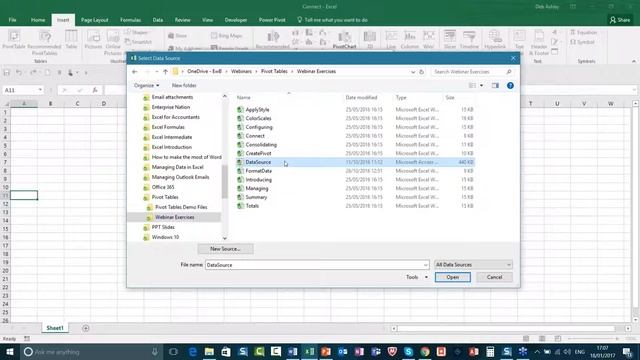Sort files by Date modified column
The width and height of the screenshot is (640, 360).
[x=361, y=98]
